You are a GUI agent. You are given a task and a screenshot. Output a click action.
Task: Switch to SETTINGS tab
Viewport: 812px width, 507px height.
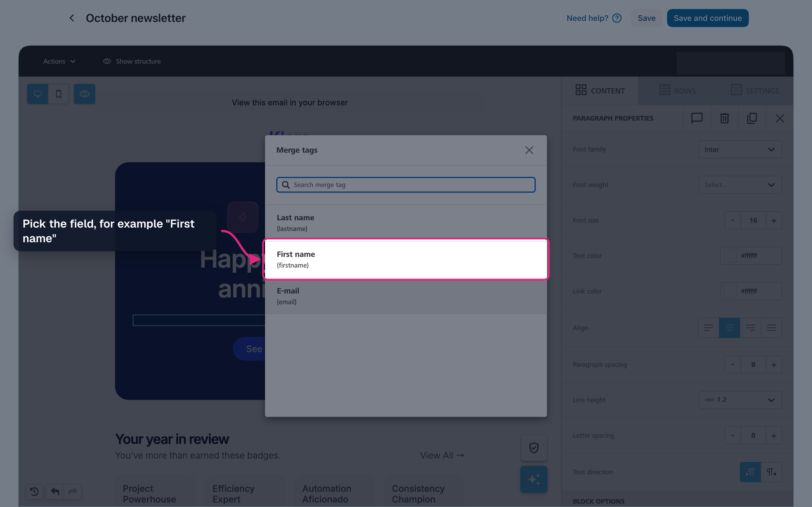(x=755, y=91)
